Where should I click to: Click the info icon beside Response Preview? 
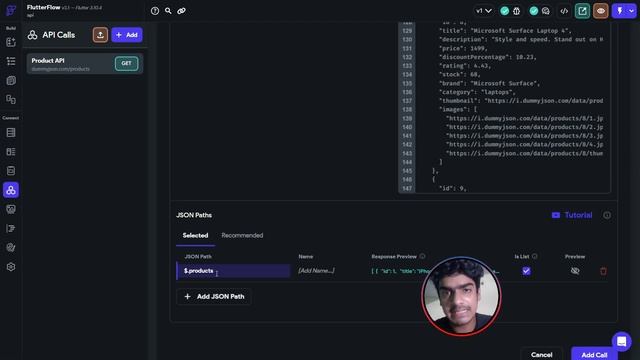pyautogui.click(x=422, y=256)
